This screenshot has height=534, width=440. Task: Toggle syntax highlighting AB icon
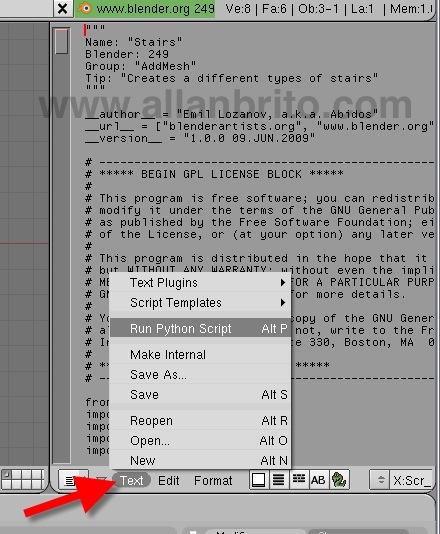[x=318, y=480]
